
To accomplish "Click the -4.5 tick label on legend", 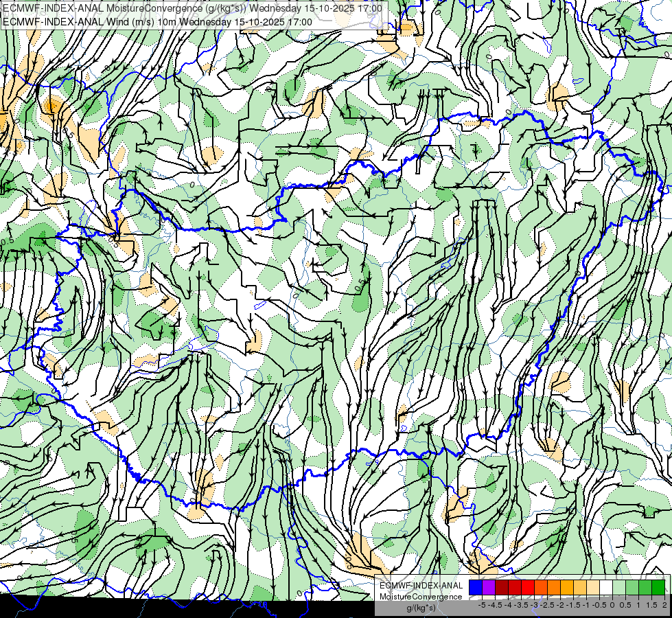I will click(495, 605).
